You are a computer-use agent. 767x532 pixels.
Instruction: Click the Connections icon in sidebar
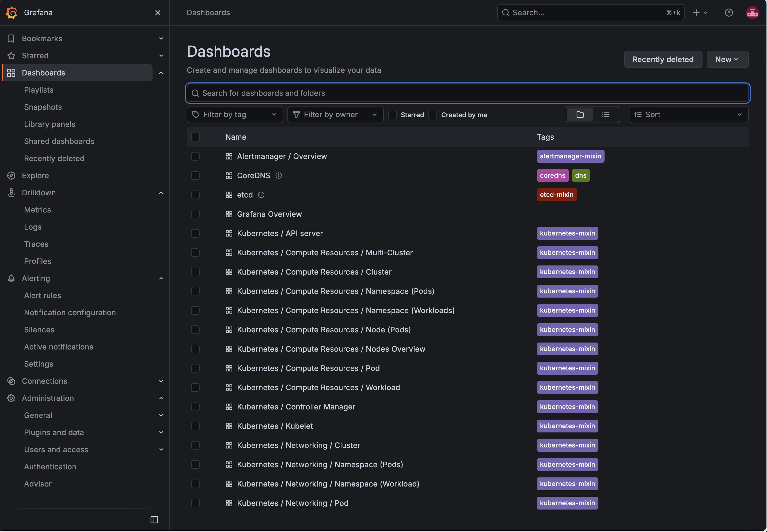tap(11, 381)
